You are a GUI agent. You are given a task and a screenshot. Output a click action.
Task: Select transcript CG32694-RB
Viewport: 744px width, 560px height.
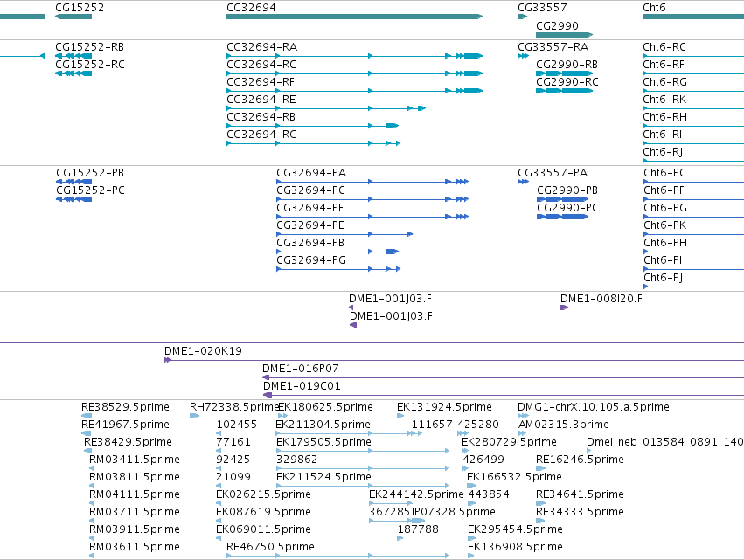pyautogui.click(x=261, y=117)
